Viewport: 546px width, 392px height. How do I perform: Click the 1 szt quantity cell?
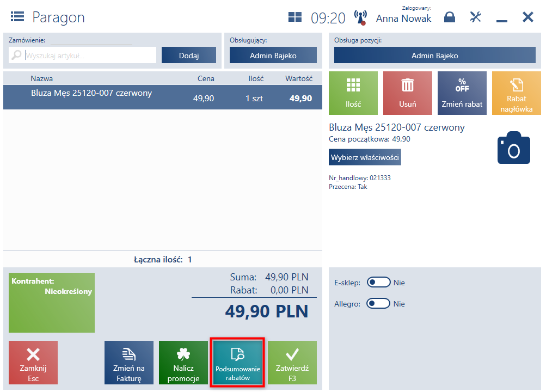tap(254, 98)
